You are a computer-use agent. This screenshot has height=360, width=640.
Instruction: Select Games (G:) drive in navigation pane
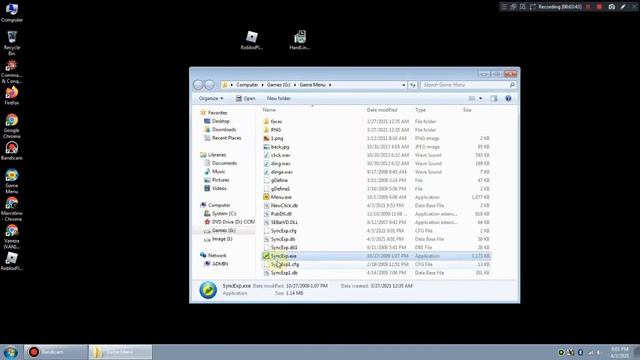tap(223, 231)
